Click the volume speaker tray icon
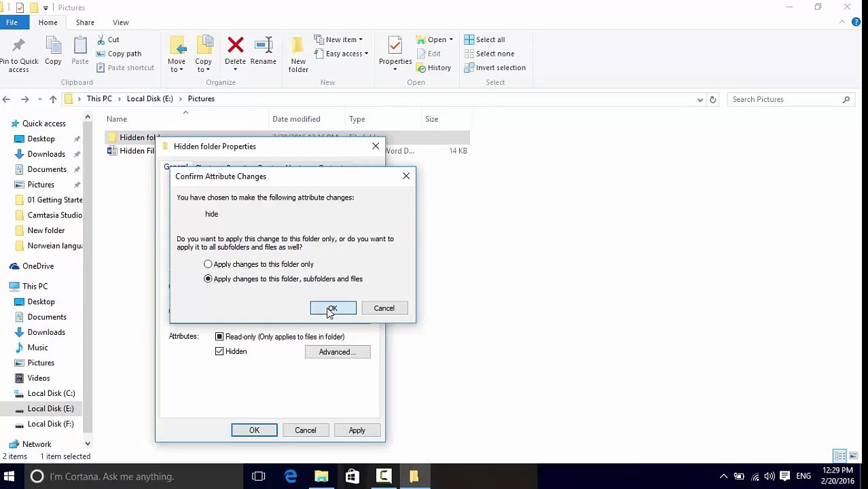This screenshot has width=868, height=489. (770, 477)
